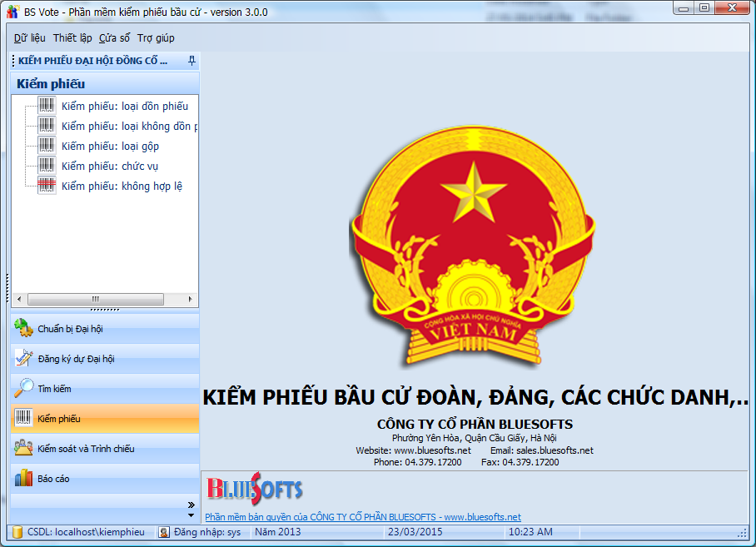Select the barcode icon of Kiểm phiếu

(22, 419)
